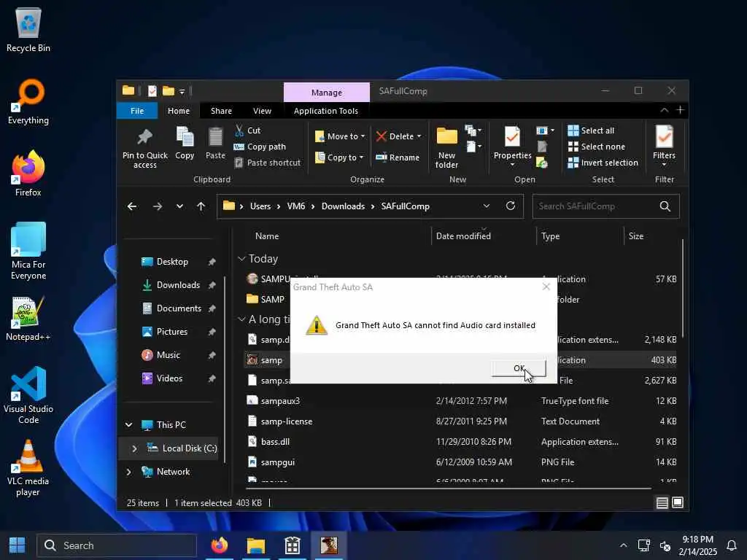
Task: Refresh the SAFullComp folder view
Action: 510,206
